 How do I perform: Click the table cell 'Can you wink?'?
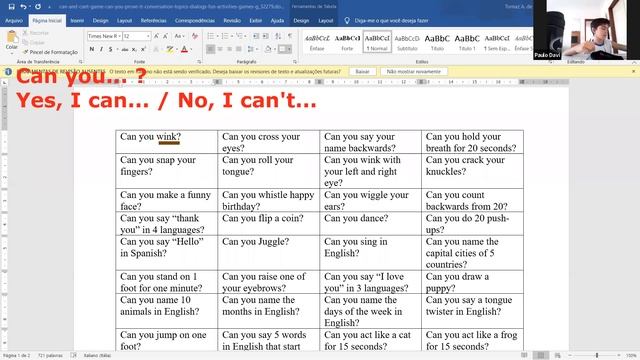167,142
